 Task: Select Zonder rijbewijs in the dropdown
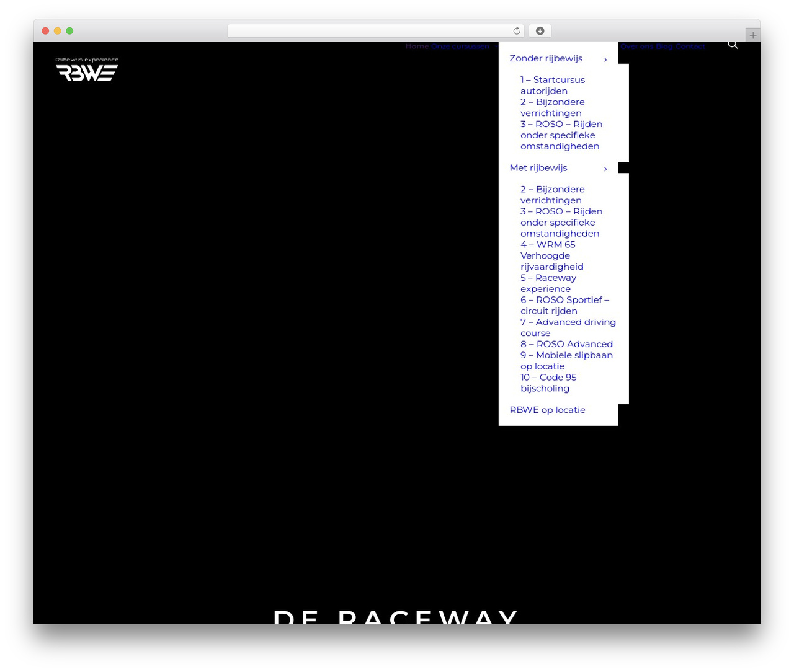click(x=546, y=58)
